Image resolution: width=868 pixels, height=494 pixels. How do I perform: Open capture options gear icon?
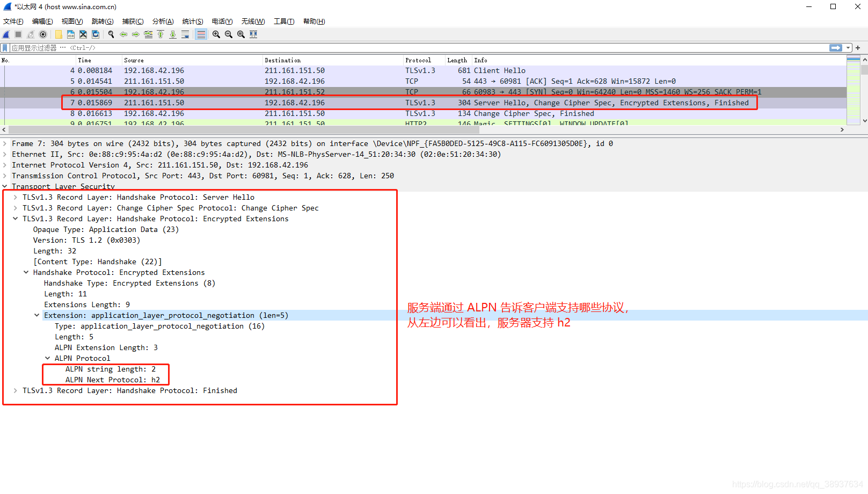point(43,34)
